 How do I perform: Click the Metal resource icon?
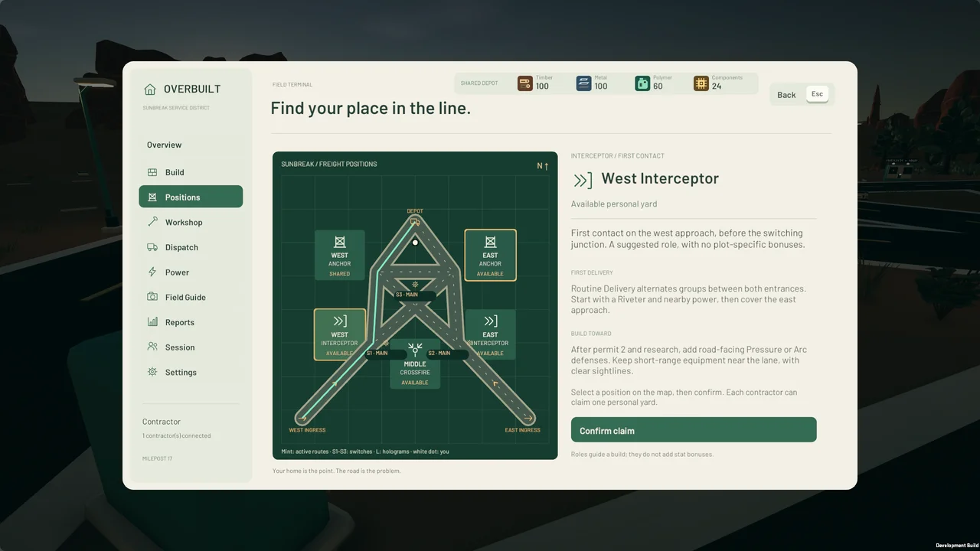(x=583, y=83)
